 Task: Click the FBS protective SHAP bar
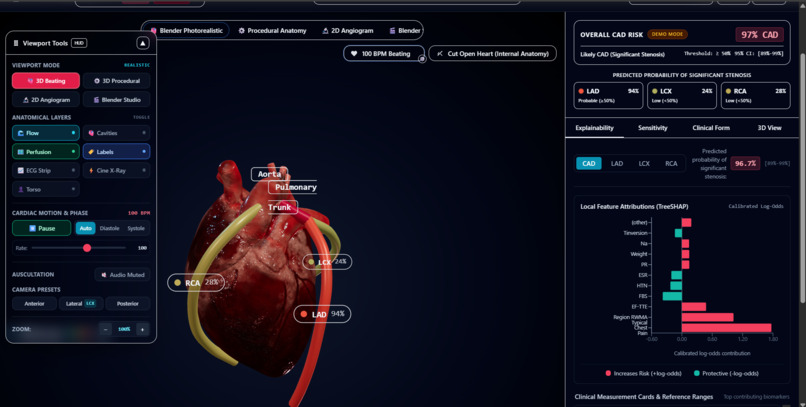[672, 296]
